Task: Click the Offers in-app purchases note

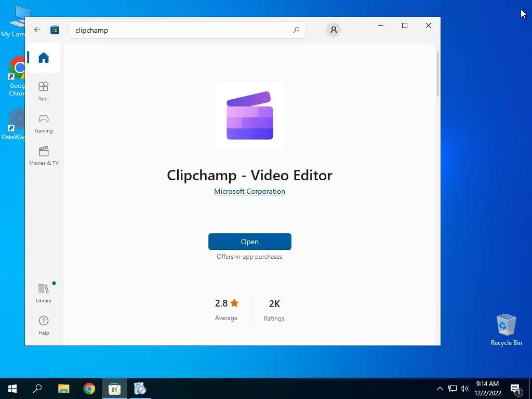Action: click(x=249, y=257)
